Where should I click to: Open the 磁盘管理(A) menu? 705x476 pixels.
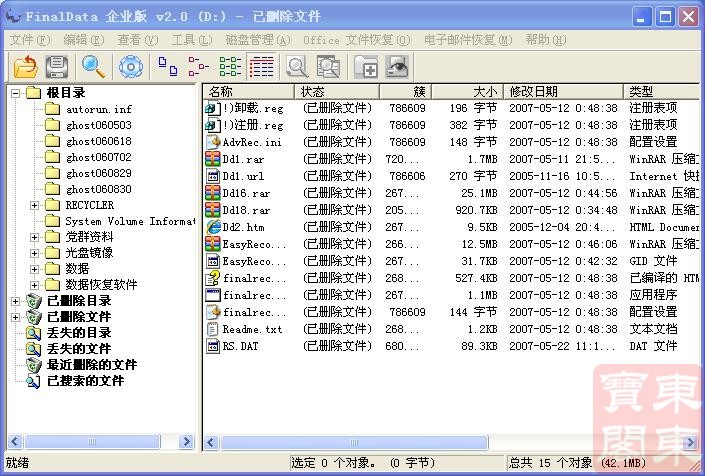pyautogui.click(x=257, y=40)
